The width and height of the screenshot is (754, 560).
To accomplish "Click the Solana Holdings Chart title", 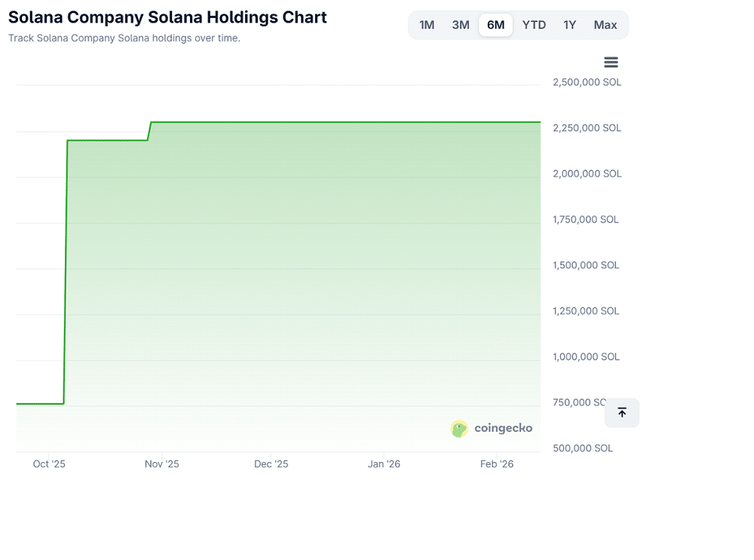I will coord(167,17).
